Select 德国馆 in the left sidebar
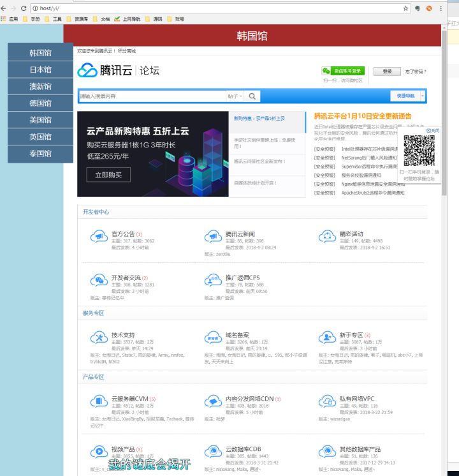The width and height of the screenshot is (459, 476). tap(40, 103)
